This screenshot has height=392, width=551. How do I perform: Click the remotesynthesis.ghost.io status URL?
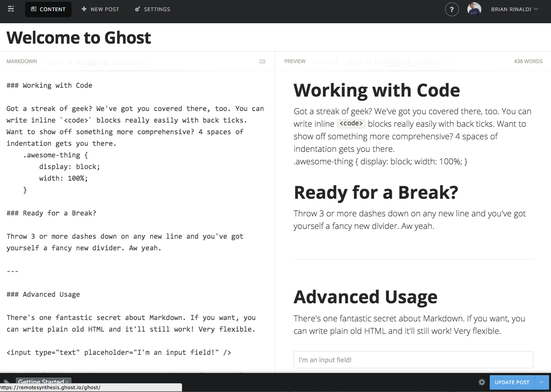pyautogui.click(x=50, y=387)
